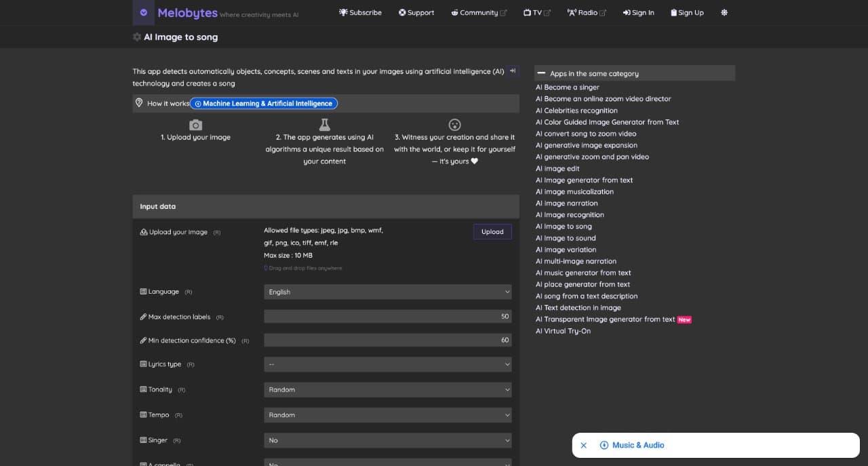Click the plus icon in Music & Audio popup

tap(604, 446)
